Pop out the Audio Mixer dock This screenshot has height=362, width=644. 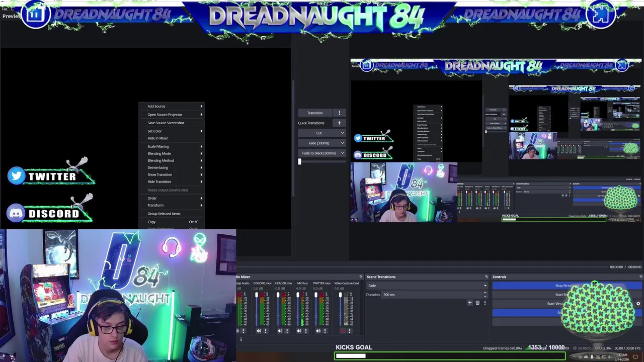coord(361,277)
